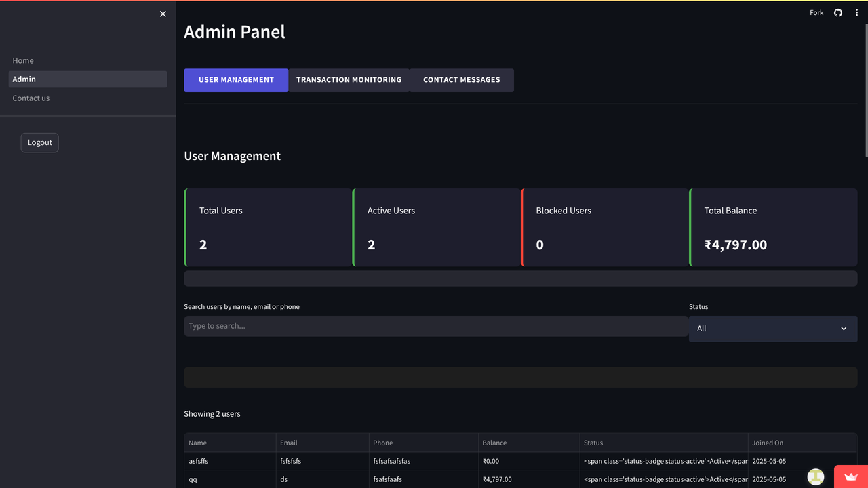Select the ₹4,797.00 balance table cell
This screenshot has height=488, width=868.
click(x=529, y=479)
